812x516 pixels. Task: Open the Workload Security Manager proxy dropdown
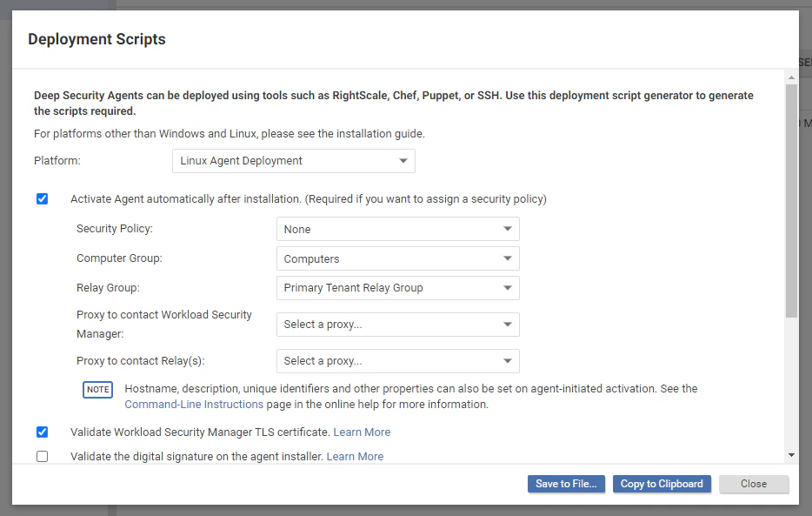[397, 325]
